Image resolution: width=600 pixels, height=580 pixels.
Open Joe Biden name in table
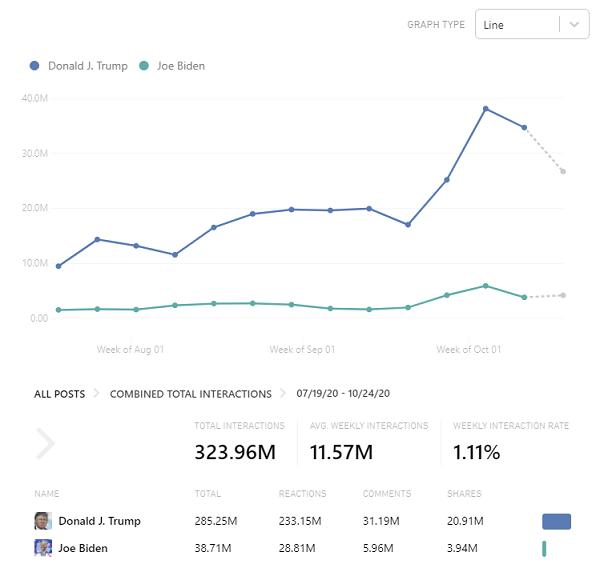(x=83, y=548)
